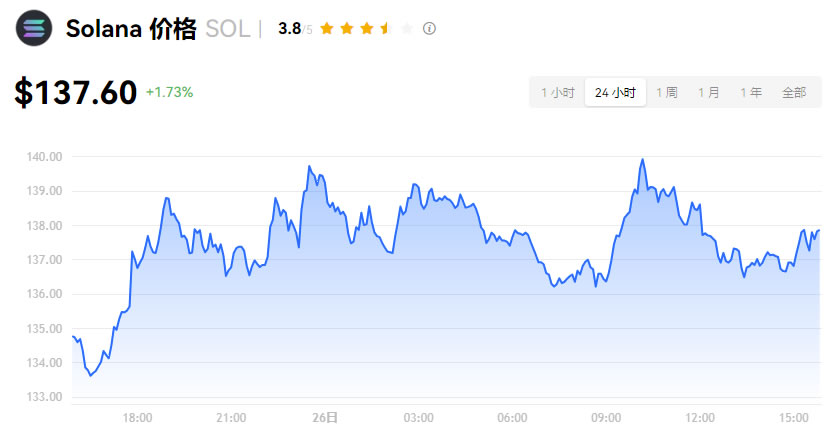Click the Solana 价格 title
Screen dimensions: 835x447
(x=131, y=29)
